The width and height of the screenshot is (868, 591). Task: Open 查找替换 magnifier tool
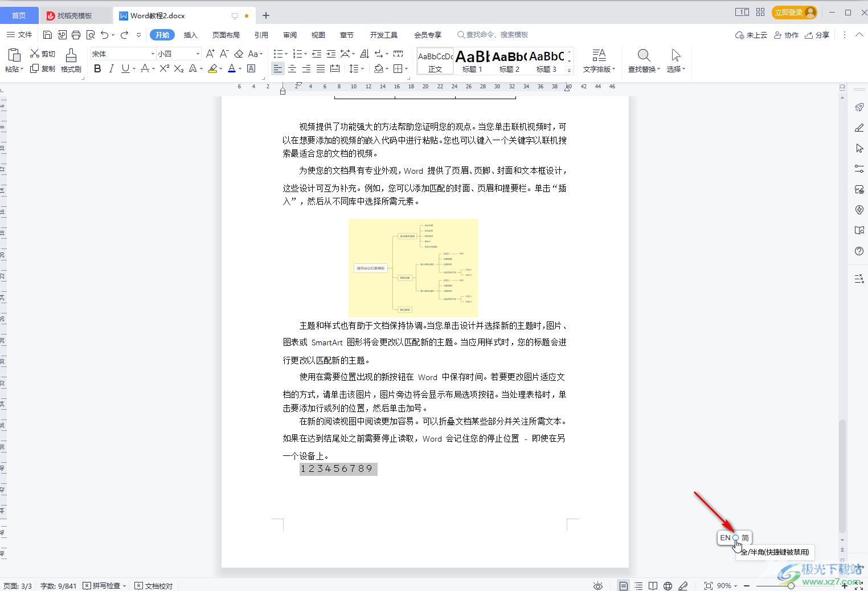click(x=644, y=60)
